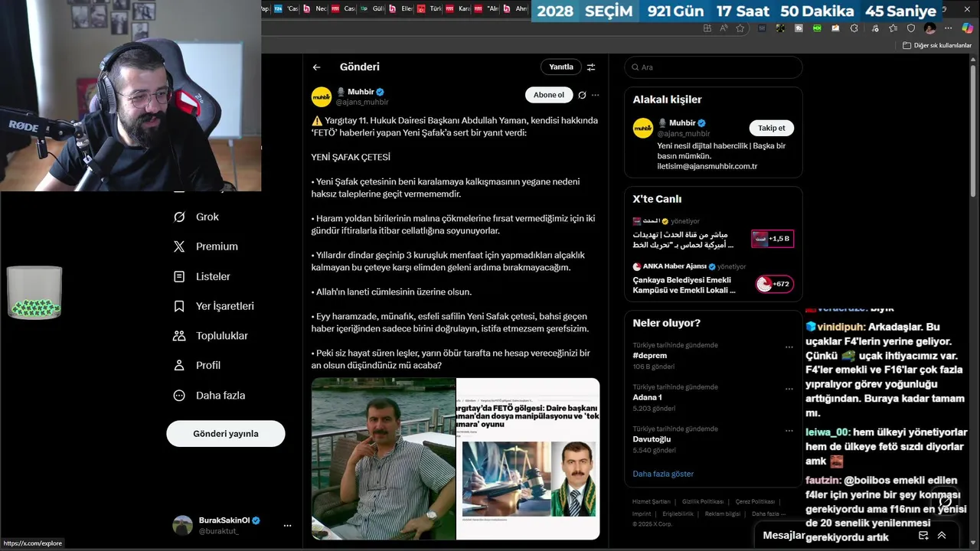Click the Copilot icon in the browser toolbar

pos(967,28)
